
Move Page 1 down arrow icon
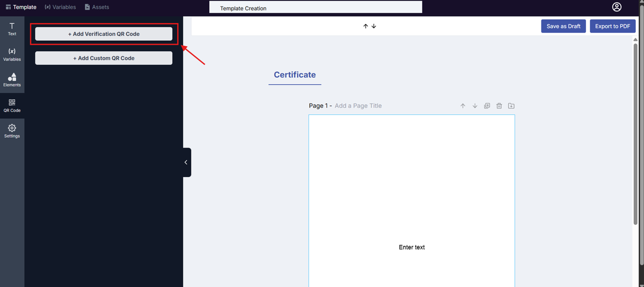click(x=475, y=106)
